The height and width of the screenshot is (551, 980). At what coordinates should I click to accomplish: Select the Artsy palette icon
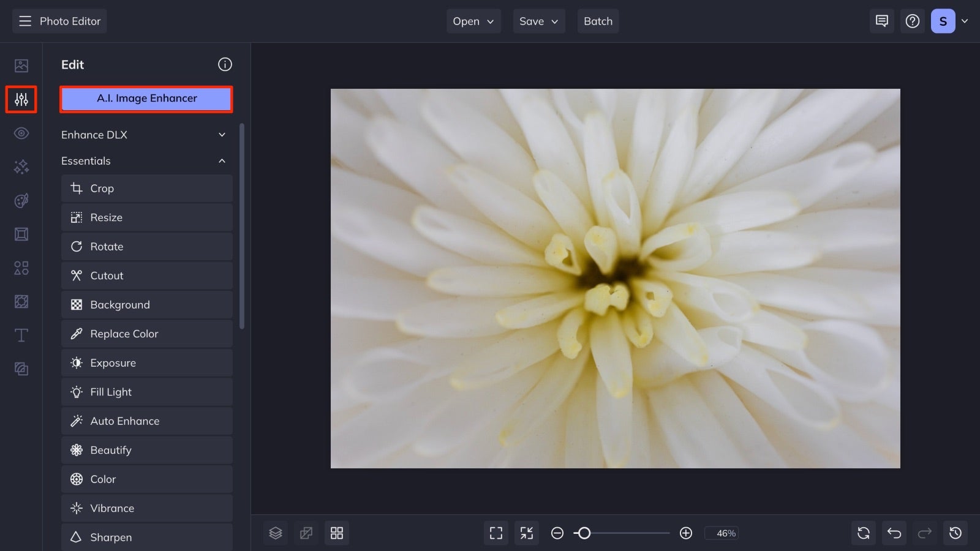tap(21, 200)
